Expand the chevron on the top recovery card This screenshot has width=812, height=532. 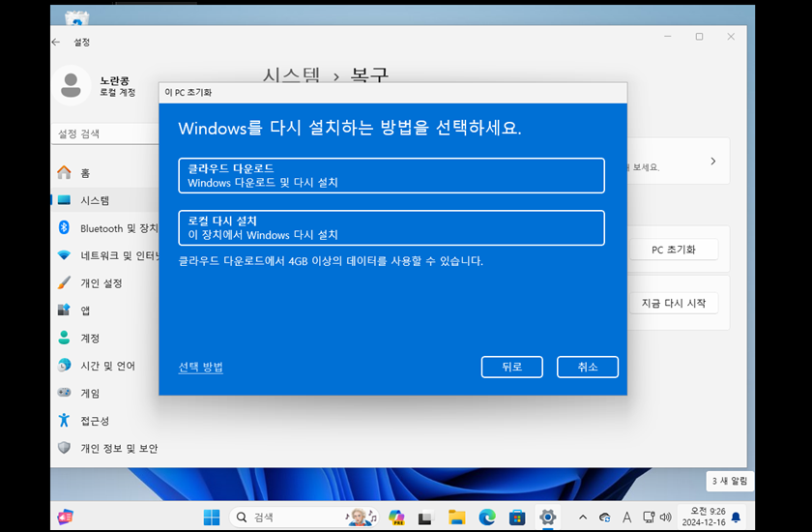[x=713, y=162]
